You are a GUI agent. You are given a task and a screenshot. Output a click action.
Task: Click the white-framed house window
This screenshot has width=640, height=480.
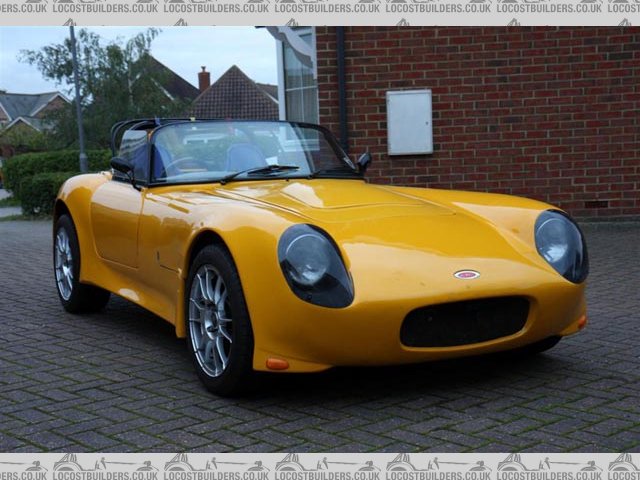(x=298, y=78)
